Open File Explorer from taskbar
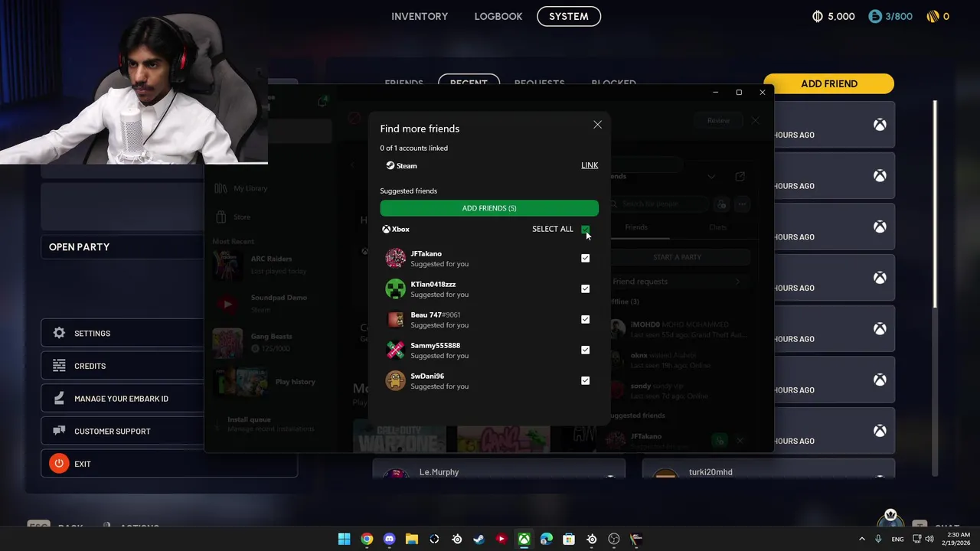Viewport: 980px width, 551px height. pos(411,540)
